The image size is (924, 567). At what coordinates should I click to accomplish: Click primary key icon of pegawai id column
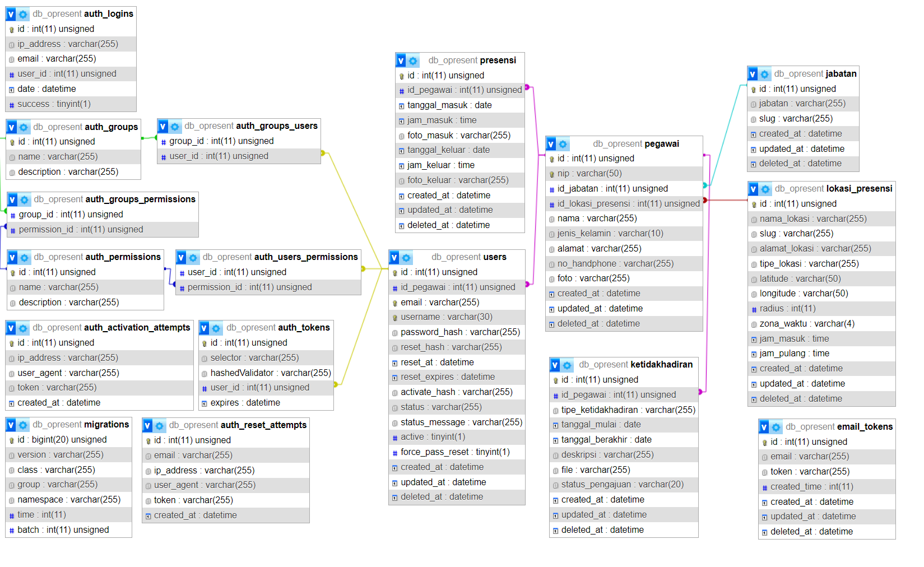pos(552,159)
